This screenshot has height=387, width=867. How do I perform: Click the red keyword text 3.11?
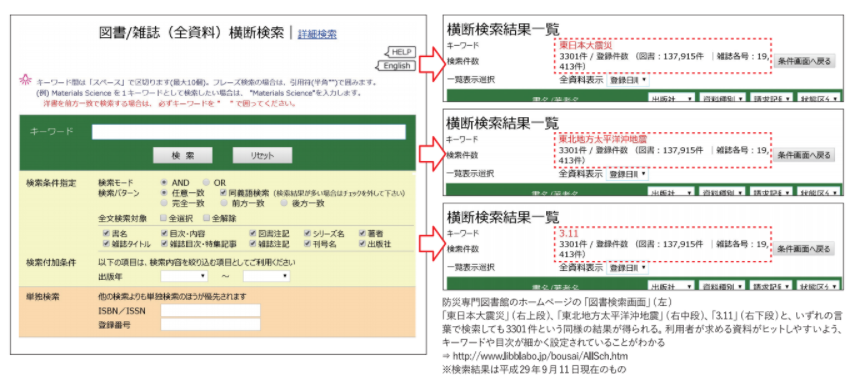(x=568, y=233)
